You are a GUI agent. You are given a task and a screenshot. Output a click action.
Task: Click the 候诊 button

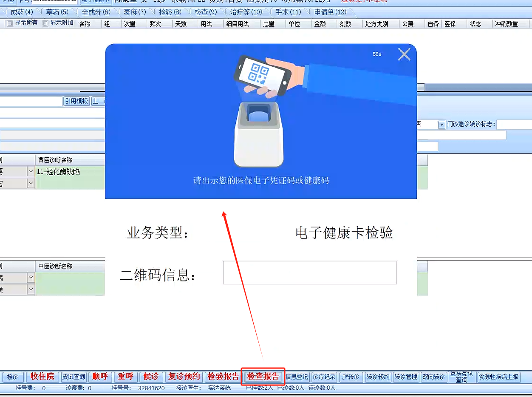(x=151, y=377)
